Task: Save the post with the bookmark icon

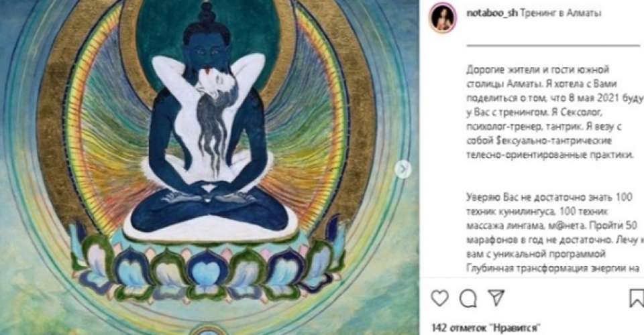Action: tap(637, 297)
